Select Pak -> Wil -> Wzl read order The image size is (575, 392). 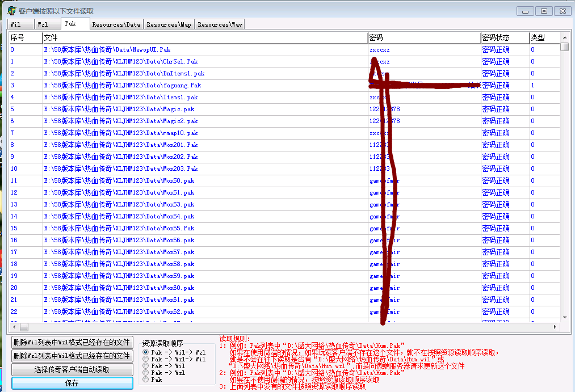174,352
